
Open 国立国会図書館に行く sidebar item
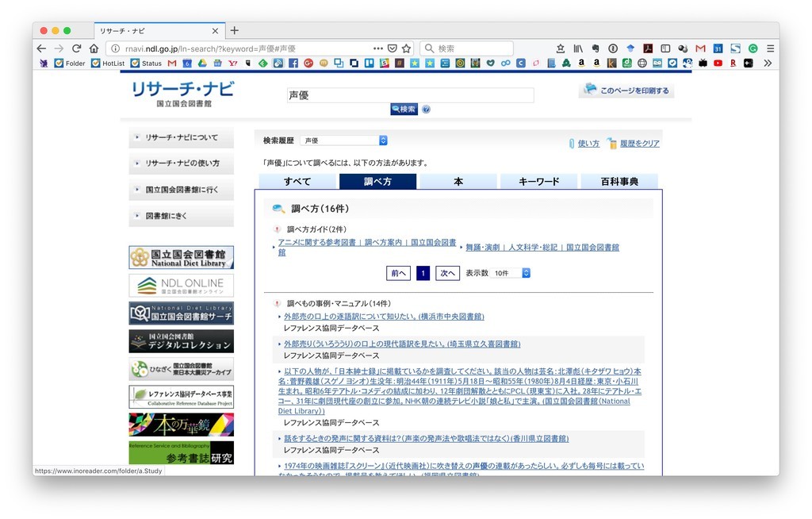182,190
